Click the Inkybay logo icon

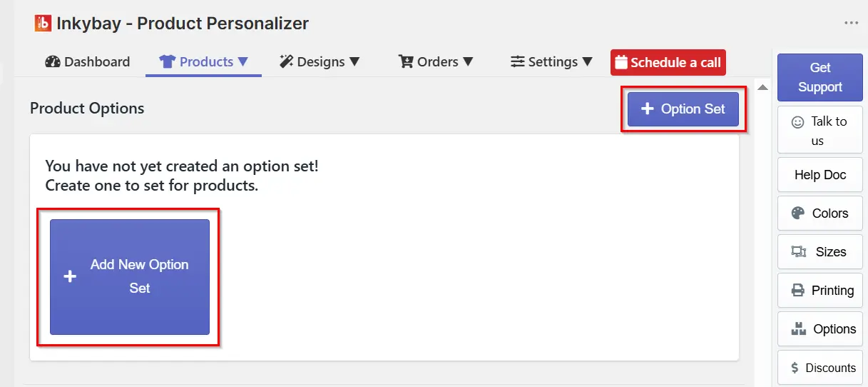tap(43, 23)
